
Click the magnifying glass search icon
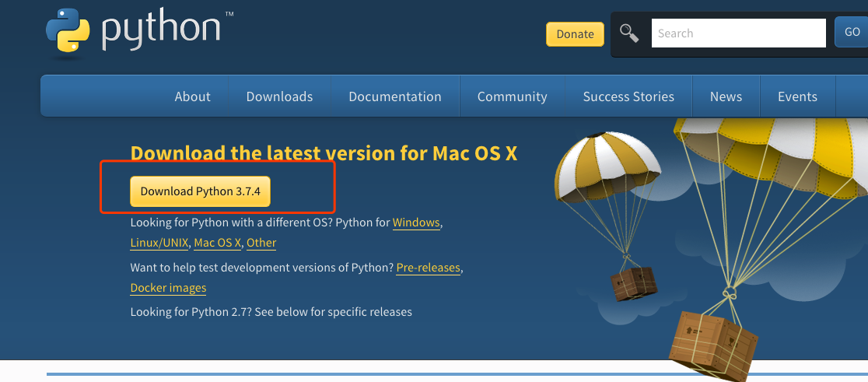pyautogui.click(x=629, y=33)
